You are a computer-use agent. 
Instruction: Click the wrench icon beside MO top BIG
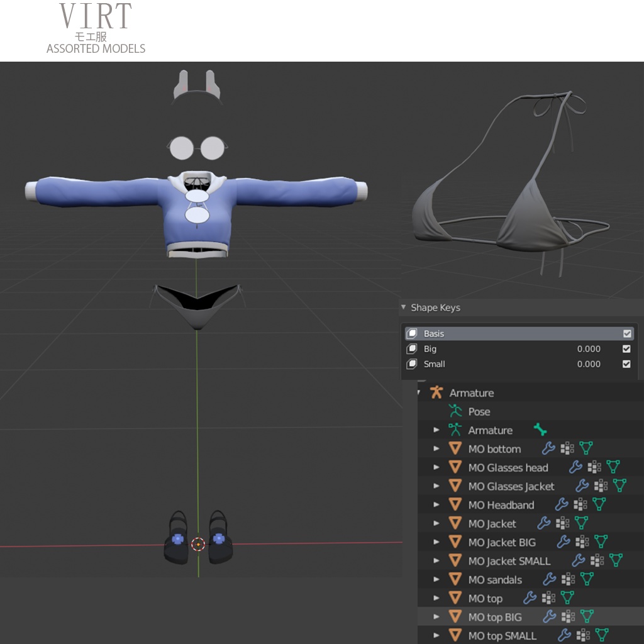[x=549, y=616]
